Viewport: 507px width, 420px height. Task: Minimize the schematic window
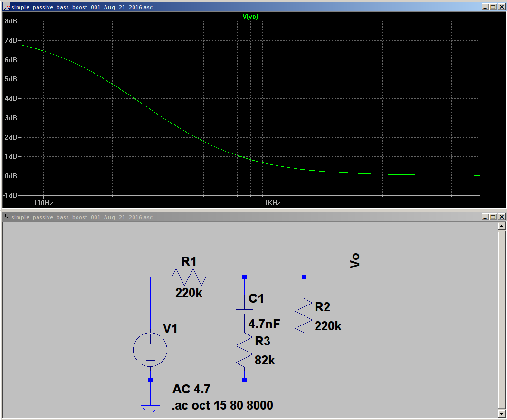485,217
